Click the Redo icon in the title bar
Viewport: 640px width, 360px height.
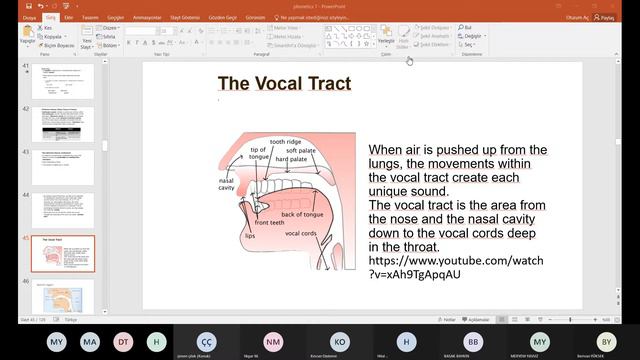point(54,6)
